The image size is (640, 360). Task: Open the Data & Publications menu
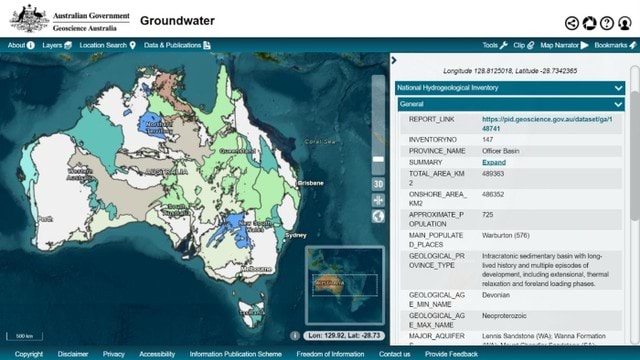177,45
